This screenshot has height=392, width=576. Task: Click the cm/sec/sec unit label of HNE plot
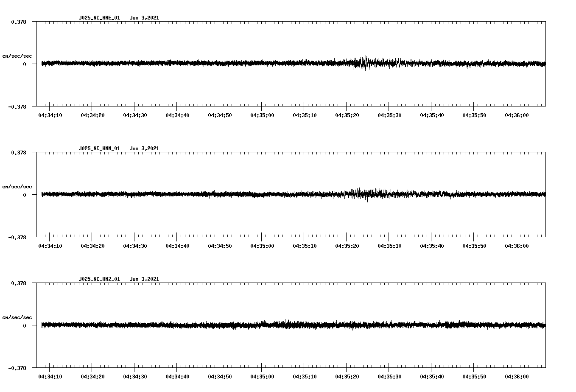(x=17, y=56)
